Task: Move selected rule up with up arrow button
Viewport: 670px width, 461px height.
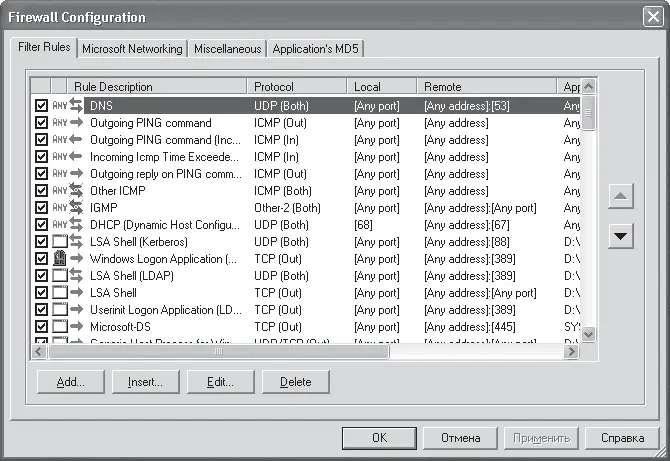Action: pyautogui.click(x=620, y=196)
